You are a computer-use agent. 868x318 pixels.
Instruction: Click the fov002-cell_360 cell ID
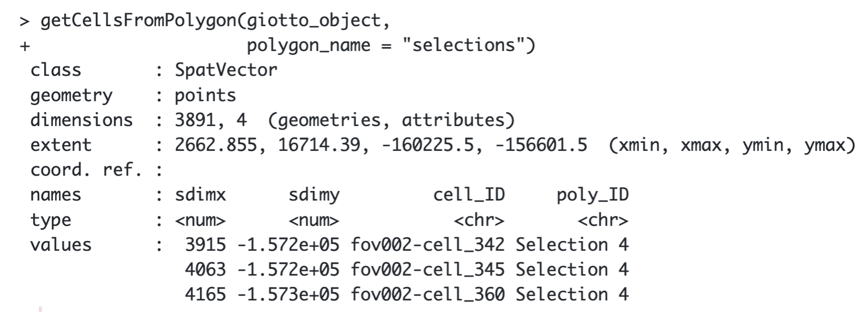[x=427, y=294]
